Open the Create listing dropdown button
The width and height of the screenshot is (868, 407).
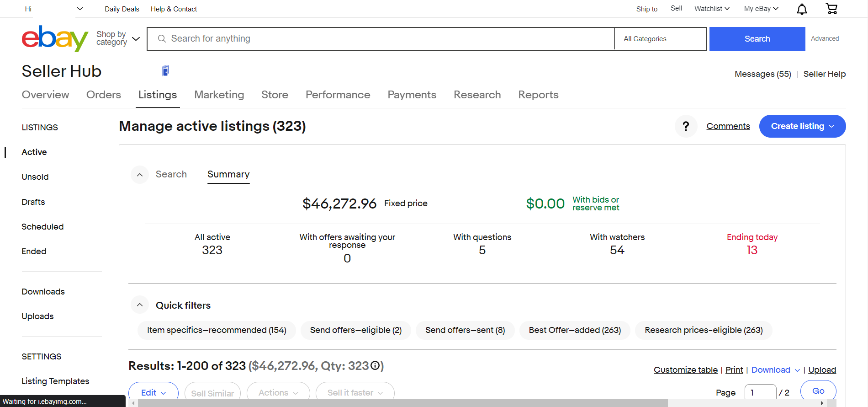(x=802, y=126)
